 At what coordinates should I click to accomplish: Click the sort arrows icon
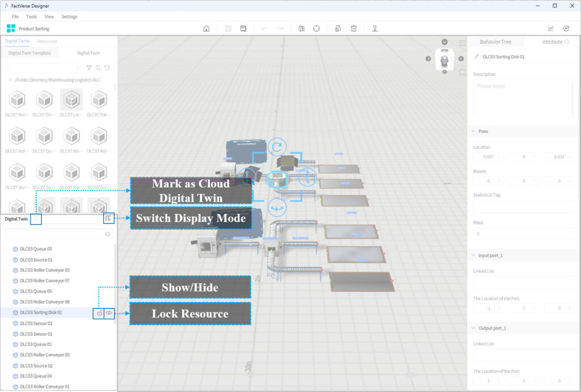tap(98, 68)
